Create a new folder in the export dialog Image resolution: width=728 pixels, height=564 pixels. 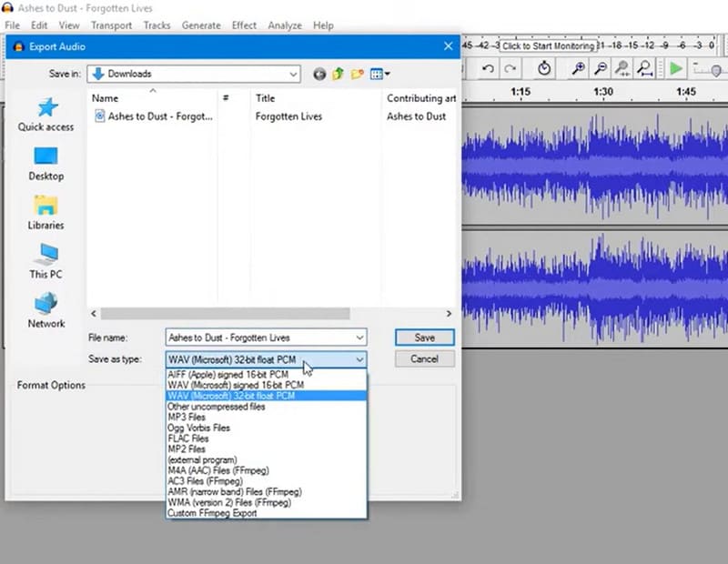pos(356,74)
